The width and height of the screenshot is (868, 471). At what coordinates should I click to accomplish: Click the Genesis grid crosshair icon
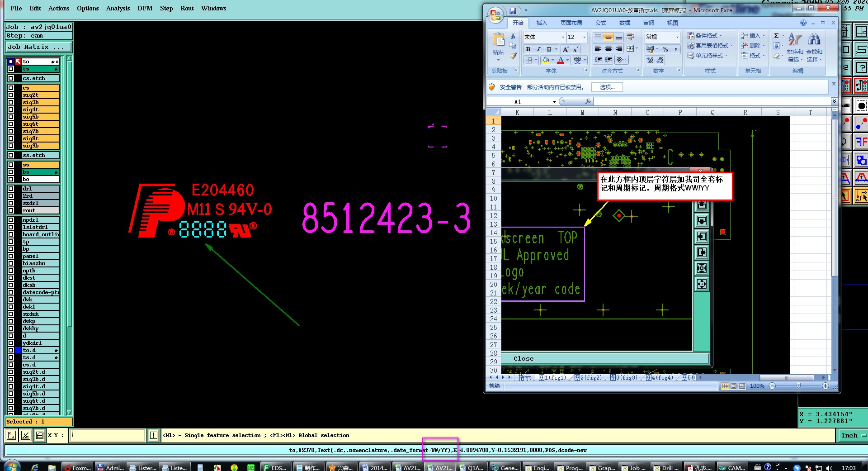40,435
